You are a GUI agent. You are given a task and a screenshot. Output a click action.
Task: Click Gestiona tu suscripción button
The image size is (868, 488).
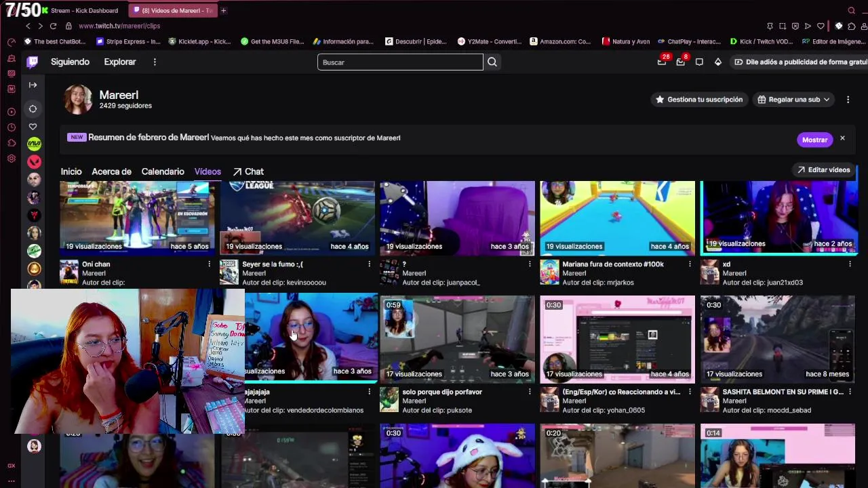pyautogui.click(x=699, y=100)
